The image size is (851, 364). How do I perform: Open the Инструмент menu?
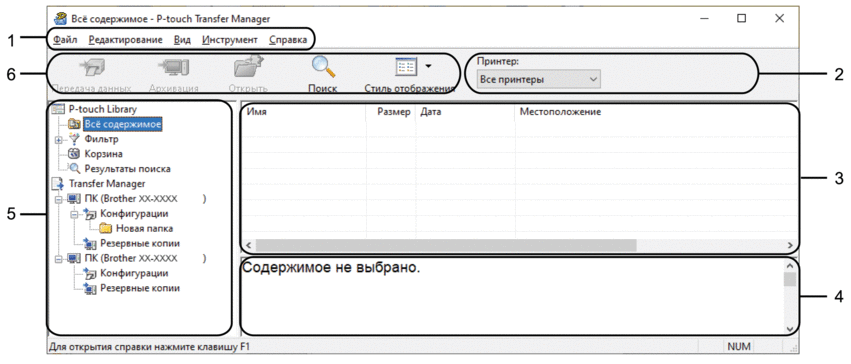point(230,40)
